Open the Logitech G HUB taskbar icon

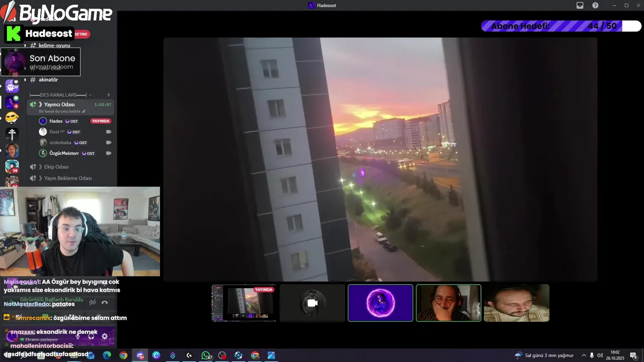click(x=189, y=355)
